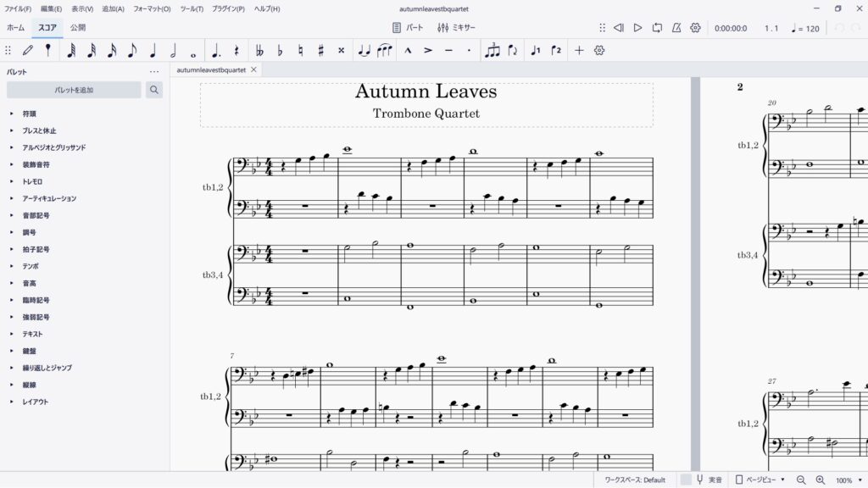Open the Mixer (ミキサー)
This screenshot has width=868, height=488.
click(456, 28)
